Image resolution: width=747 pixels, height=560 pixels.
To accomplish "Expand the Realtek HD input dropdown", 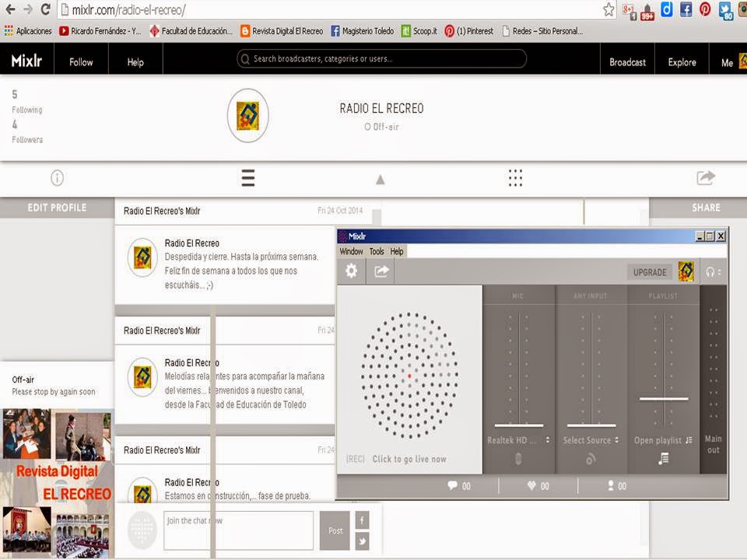I will tap(518, 440).
